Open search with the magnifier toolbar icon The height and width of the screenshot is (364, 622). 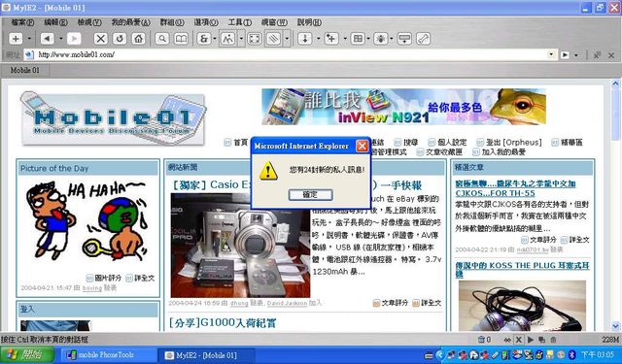(x=162, y=39)
